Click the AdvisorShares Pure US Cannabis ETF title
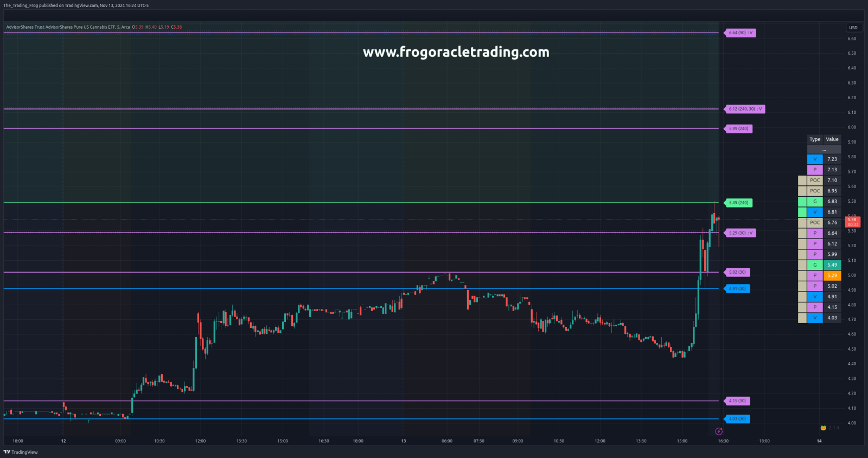The image size is (868, 458). tap(68, 27)
